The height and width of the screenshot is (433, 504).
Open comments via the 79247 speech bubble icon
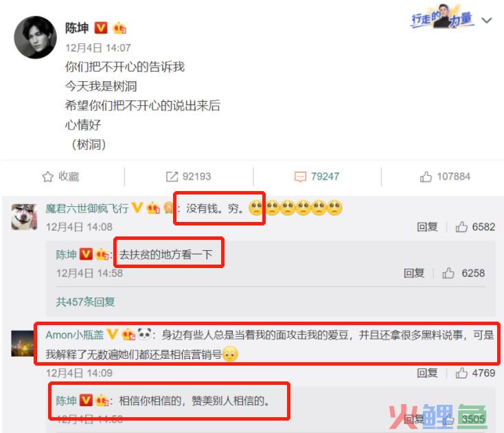click(x=300, y=177)
